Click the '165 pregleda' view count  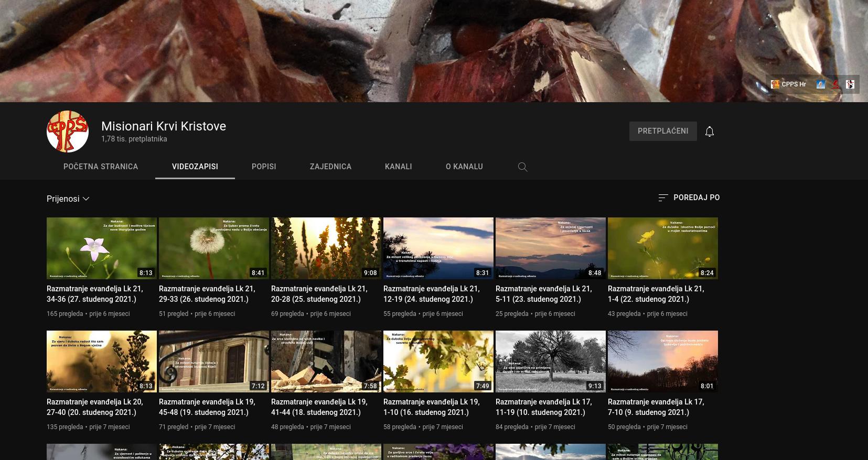coord(65,314)
